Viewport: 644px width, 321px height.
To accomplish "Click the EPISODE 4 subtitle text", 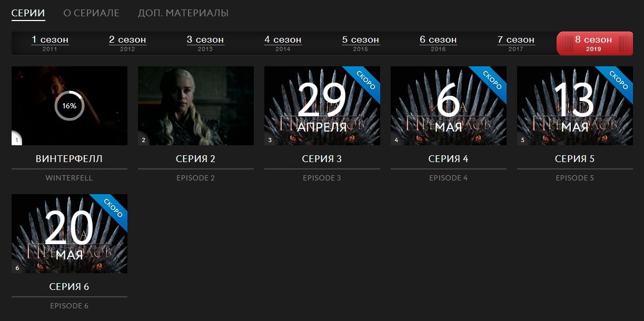I will tap(449, 178).
